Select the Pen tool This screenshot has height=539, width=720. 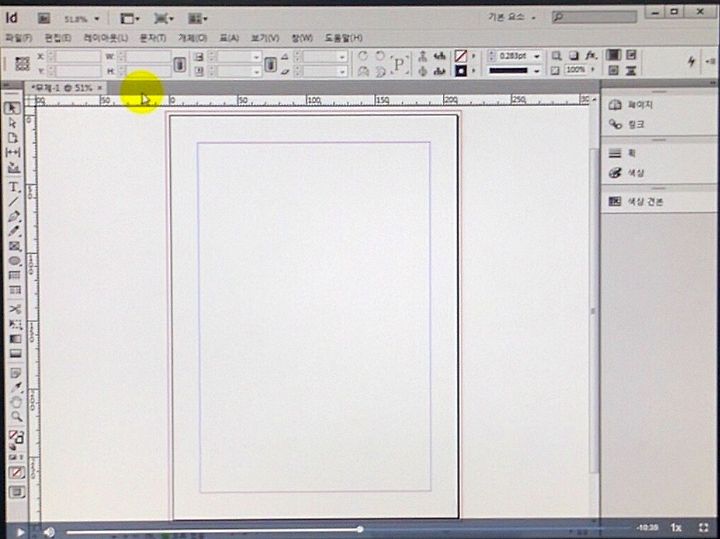(x=14, y=216)
